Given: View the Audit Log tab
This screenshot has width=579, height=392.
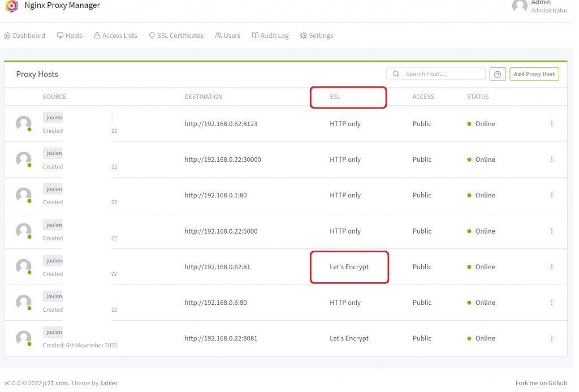Looking at the screenshot, I should (270, 36).
